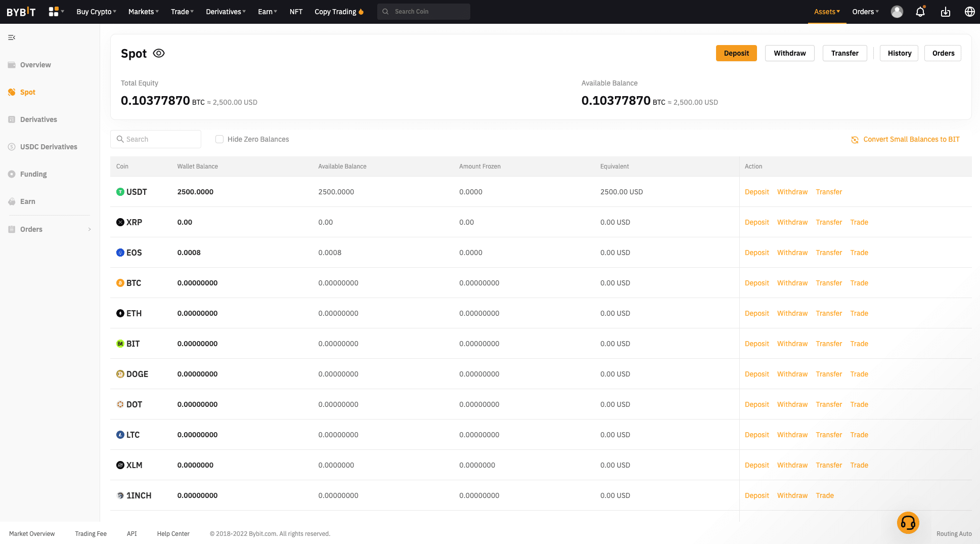The image size is (980, 544).
Task: Expand the sidebar Orders submenu
Action: coord(90,229)
